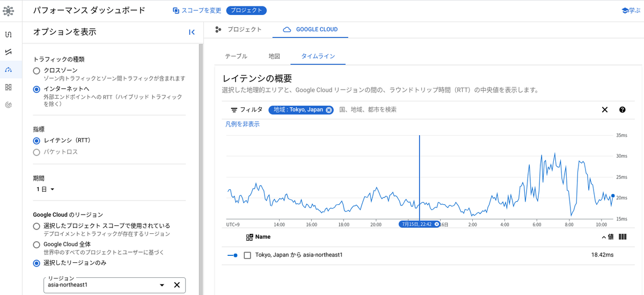Click the 35ms y-axis label
Viewport: 644px width, 295px height.
tap(622, 135)
